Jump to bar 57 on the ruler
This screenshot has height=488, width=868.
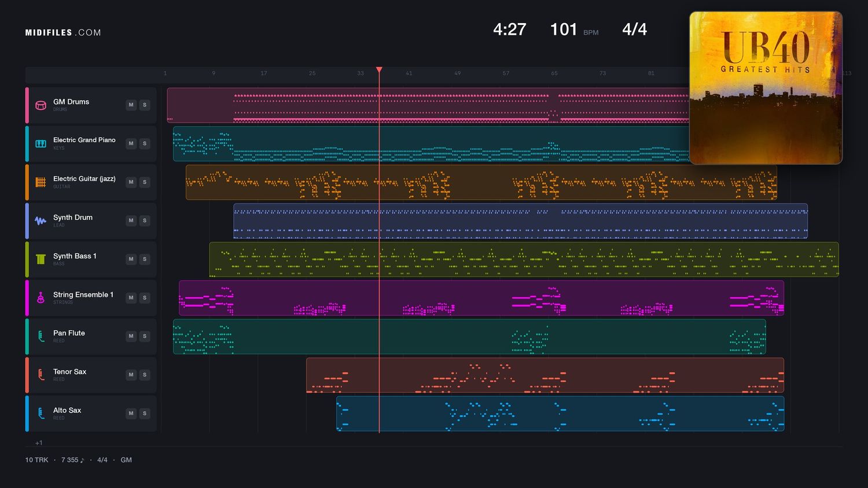click(506, 73)
